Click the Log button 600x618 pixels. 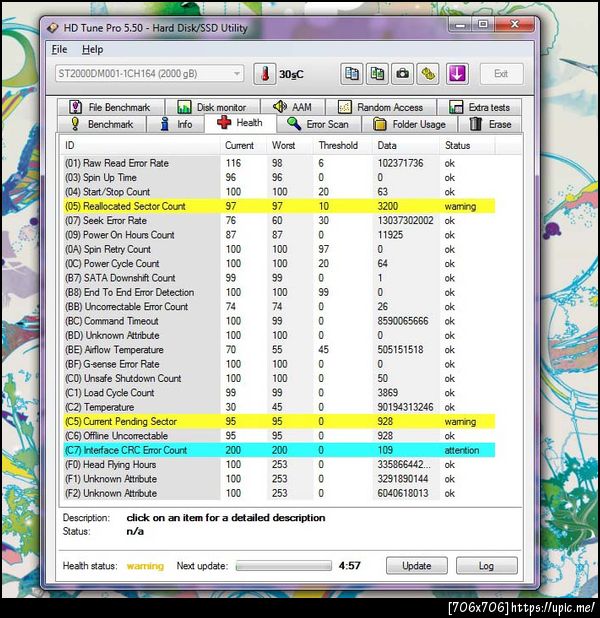click(x=486, y=566)
